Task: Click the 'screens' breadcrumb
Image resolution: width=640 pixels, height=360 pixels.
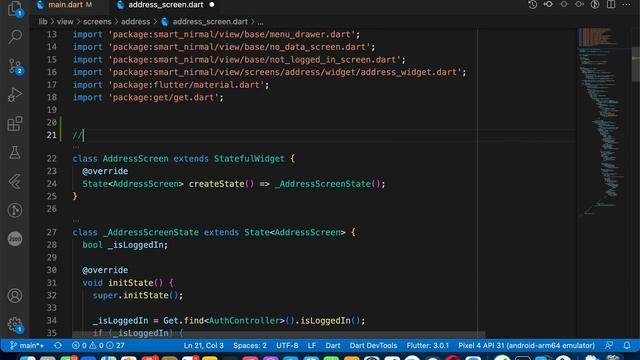Action: tap(97, 22)
